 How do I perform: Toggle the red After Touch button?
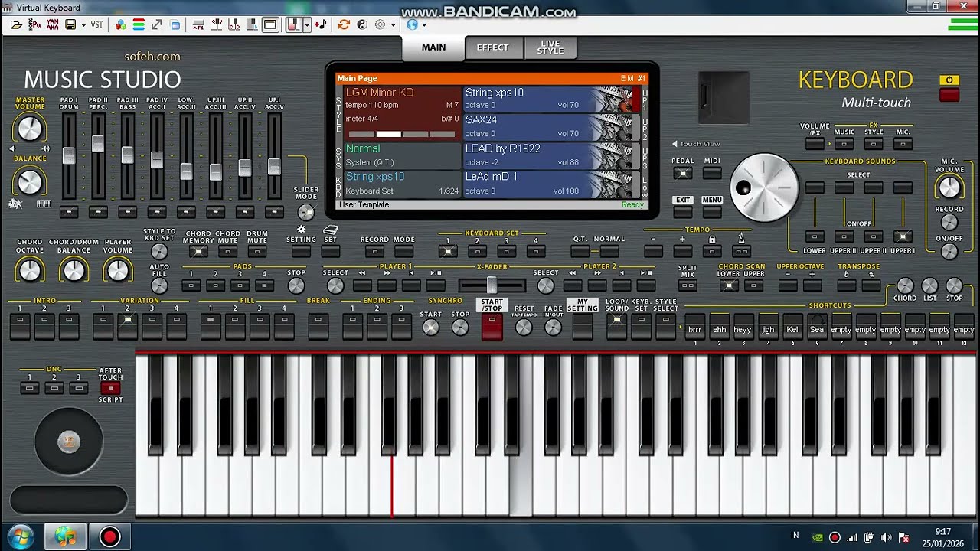coord(110,388)
